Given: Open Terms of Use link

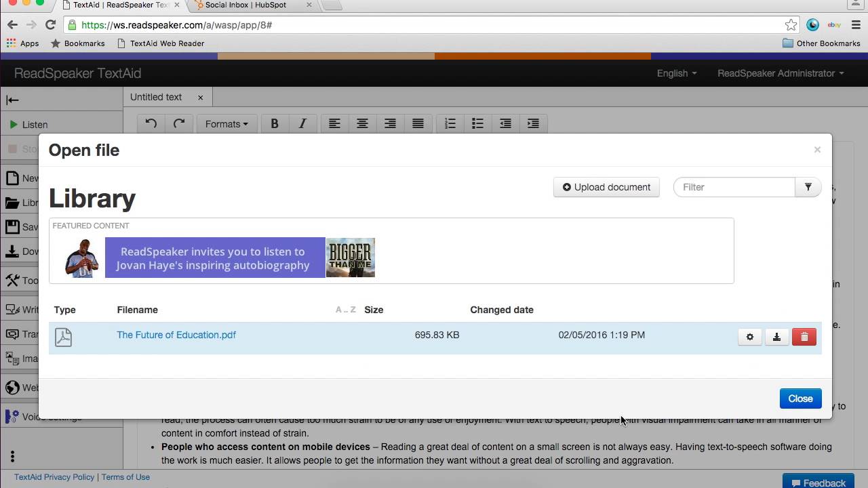Looking at the screenshot, I should [x=125, y=477].
